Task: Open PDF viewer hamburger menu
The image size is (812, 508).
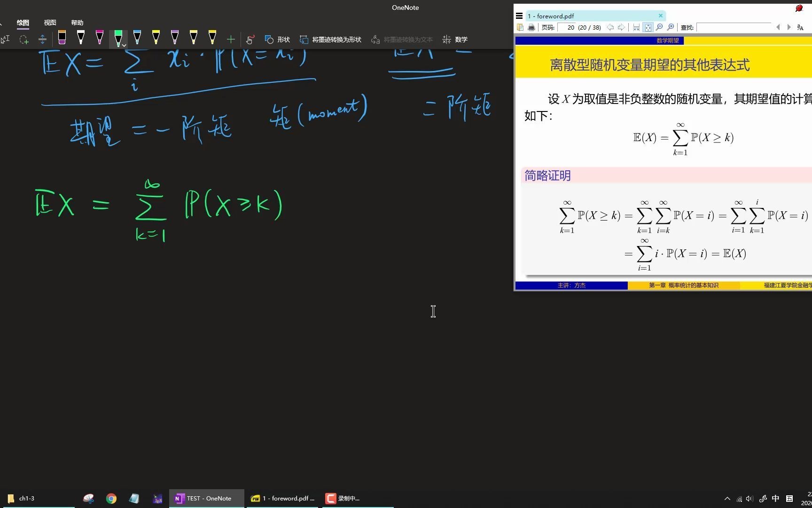Action: click(519, 16)
